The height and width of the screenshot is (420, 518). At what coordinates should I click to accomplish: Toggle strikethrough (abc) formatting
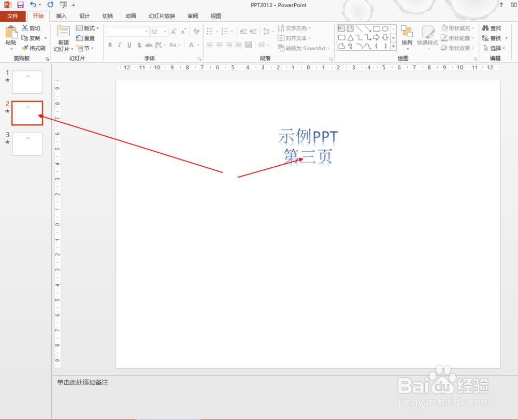(149, 45)
